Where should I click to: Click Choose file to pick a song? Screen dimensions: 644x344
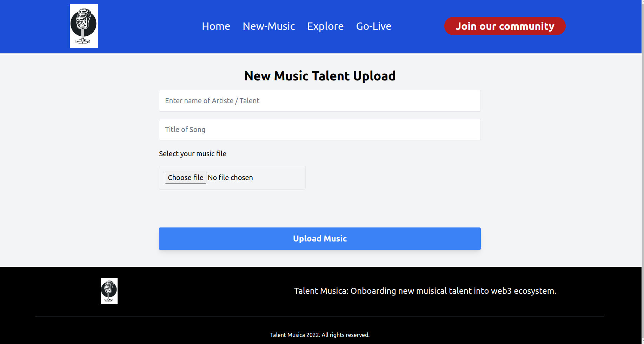(x=185, y=177)
